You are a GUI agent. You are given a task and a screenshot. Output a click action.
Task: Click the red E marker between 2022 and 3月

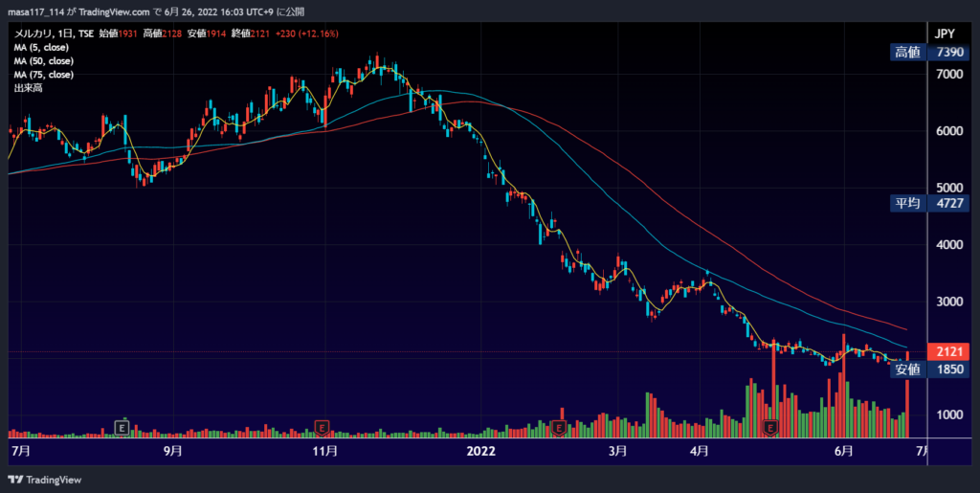(559, 428)
